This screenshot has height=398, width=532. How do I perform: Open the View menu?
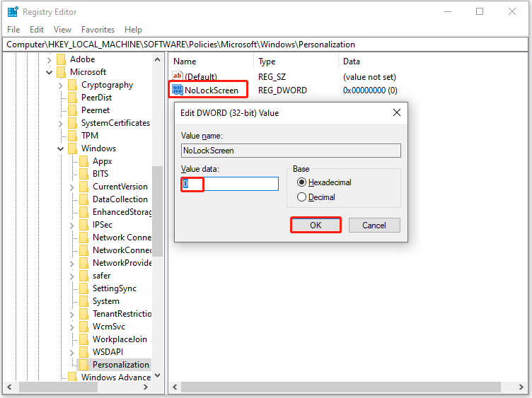click(62, 30)
